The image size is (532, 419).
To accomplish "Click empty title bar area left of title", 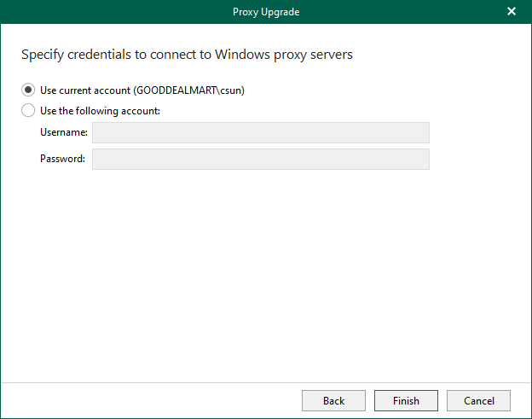I will (102, 12).
